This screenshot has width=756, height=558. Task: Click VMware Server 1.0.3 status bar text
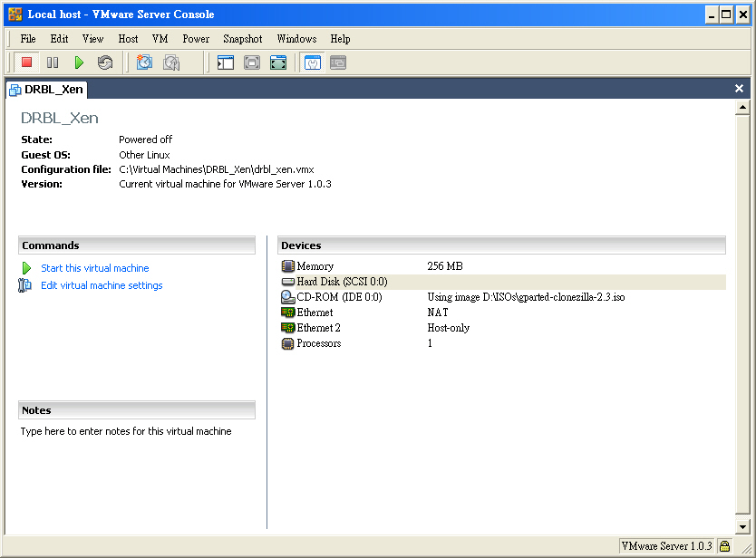(x=666, y=546)
